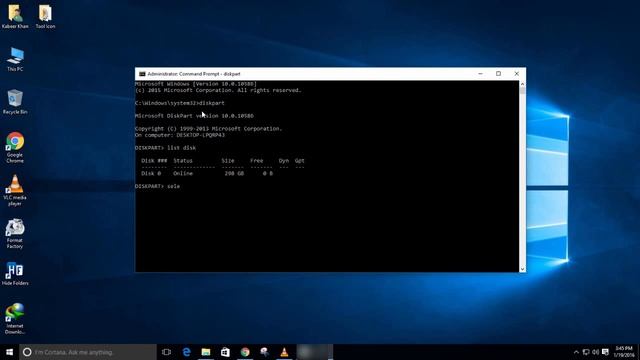Click the 'DISKPART> list disk' line
640x360 pixels.
(165, 148)
